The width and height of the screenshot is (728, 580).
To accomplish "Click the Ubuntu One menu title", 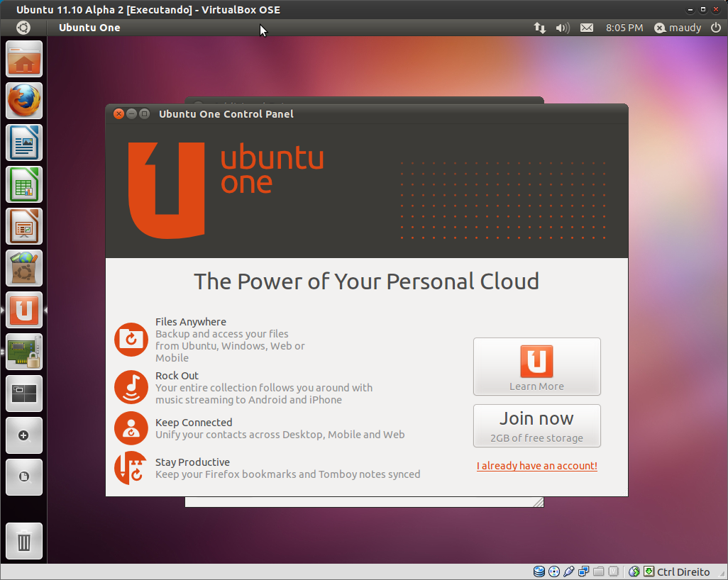I will click(x=89, y=28).
